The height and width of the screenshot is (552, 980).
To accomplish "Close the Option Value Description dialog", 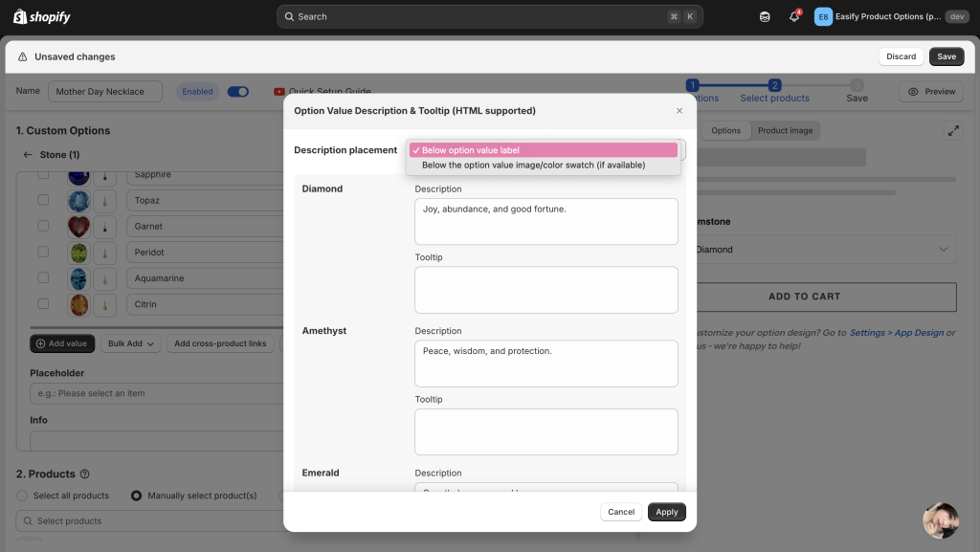I will pyautogui.click(x=679, y=111).
